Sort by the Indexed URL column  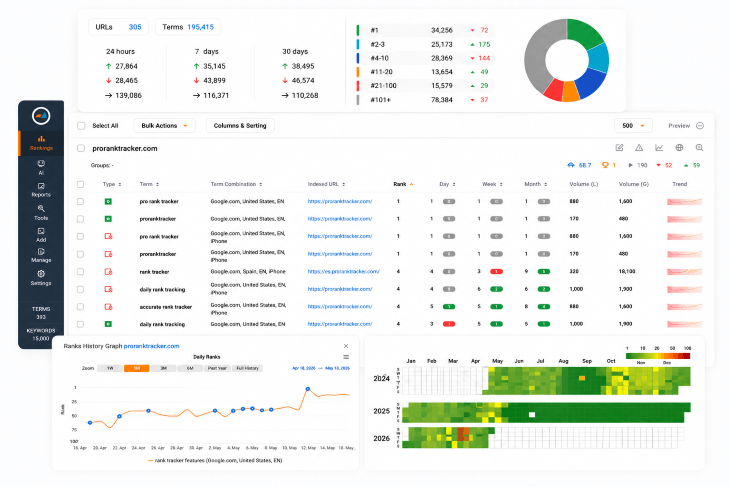[x=326, y=184]
